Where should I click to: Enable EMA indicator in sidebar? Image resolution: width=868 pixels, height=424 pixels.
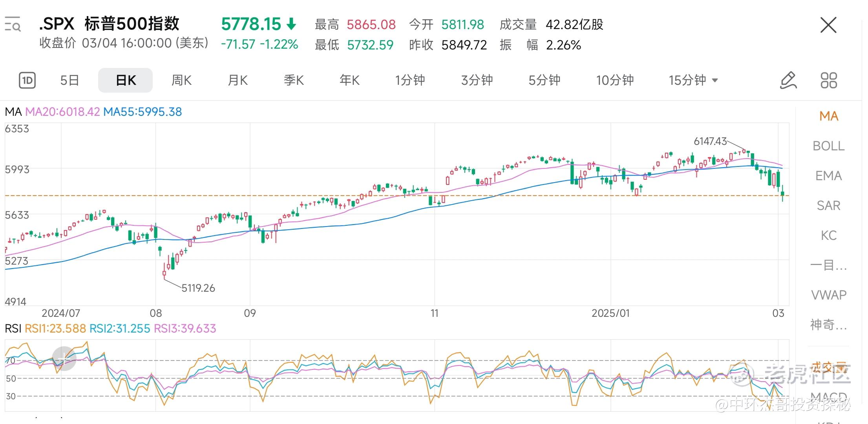click(829, 176)
